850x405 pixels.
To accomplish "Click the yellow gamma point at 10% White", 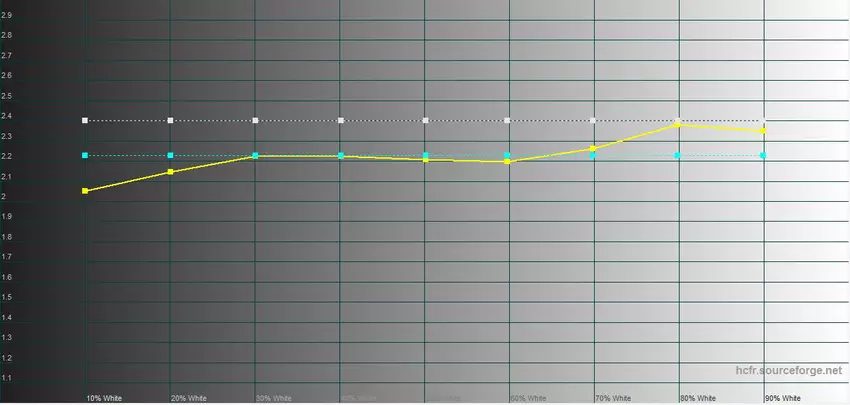I will [x=85, y=190].
